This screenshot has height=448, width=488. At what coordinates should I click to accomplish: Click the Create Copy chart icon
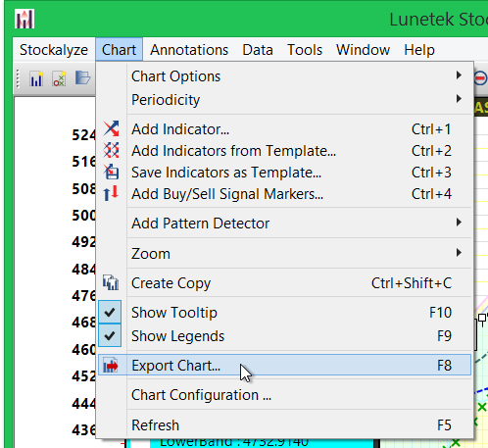click(111, 282)
